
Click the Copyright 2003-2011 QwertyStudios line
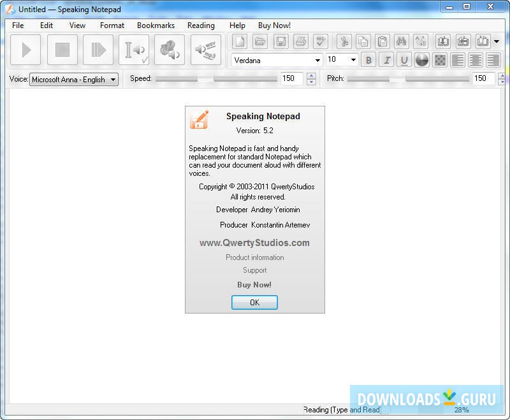click(x=257, y=187)
